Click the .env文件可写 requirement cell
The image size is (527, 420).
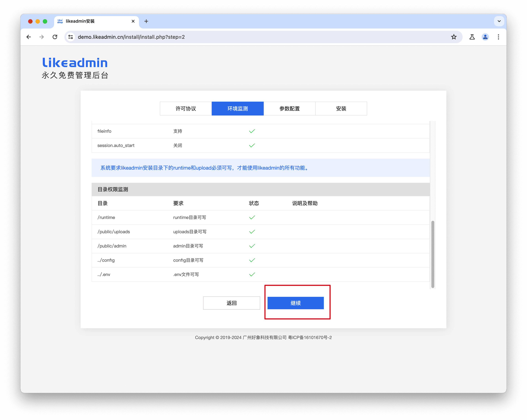click(x=186, y=274)
